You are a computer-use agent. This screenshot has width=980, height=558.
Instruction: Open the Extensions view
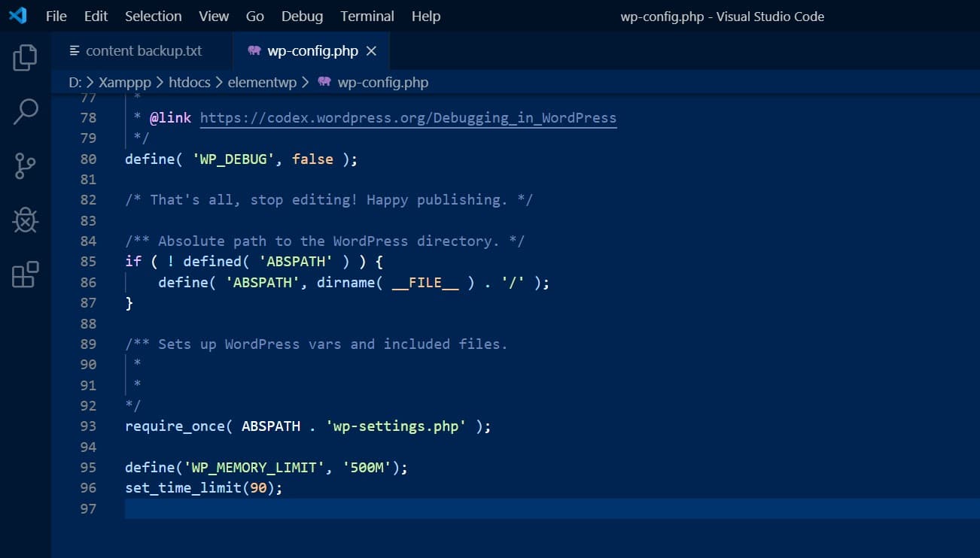pyautogui.click(x=25, y=274)
